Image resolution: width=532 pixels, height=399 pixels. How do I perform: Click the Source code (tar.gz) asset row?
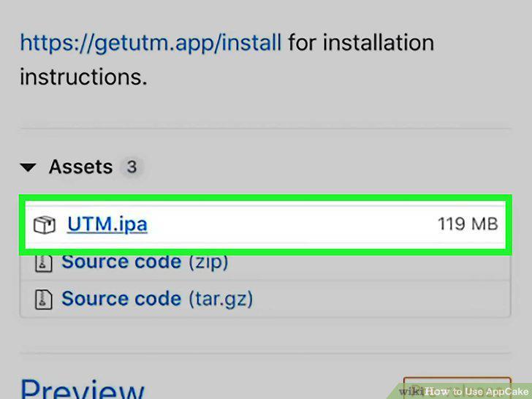tap(265, 299)
